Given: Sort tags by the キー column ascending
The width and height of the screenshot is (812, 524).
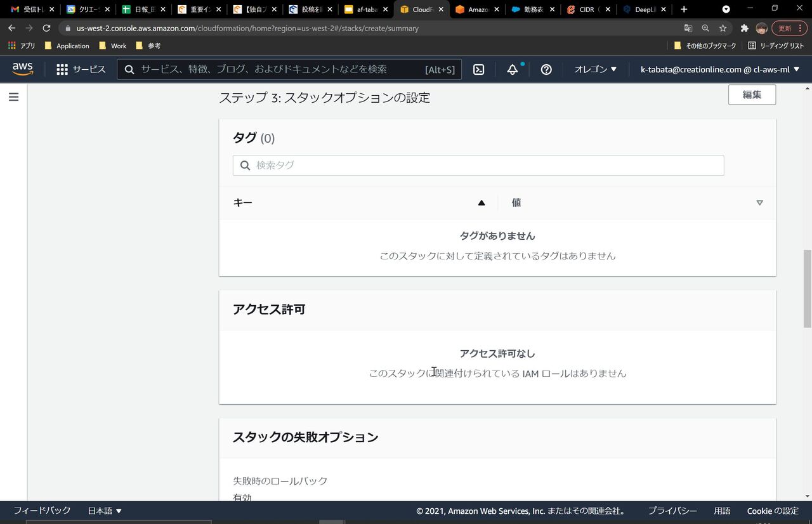Looking at the screenshot, I should point(481,203).
